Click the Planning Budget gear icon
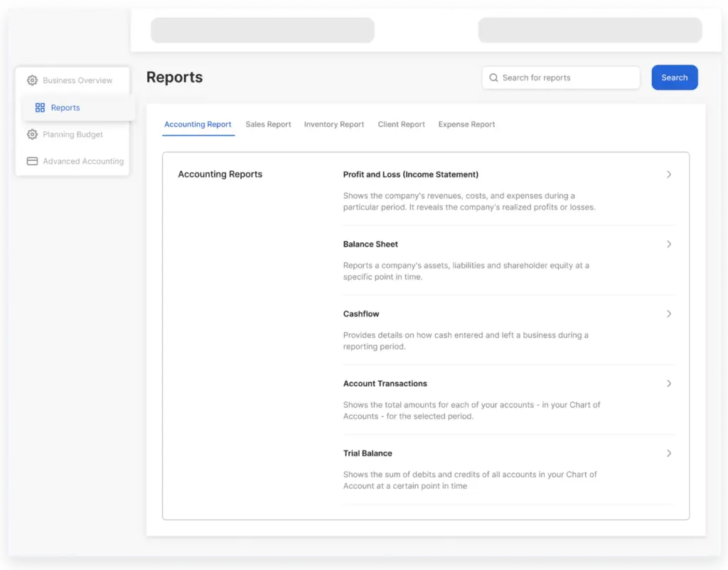728x570 pixels. click(32, 134)
